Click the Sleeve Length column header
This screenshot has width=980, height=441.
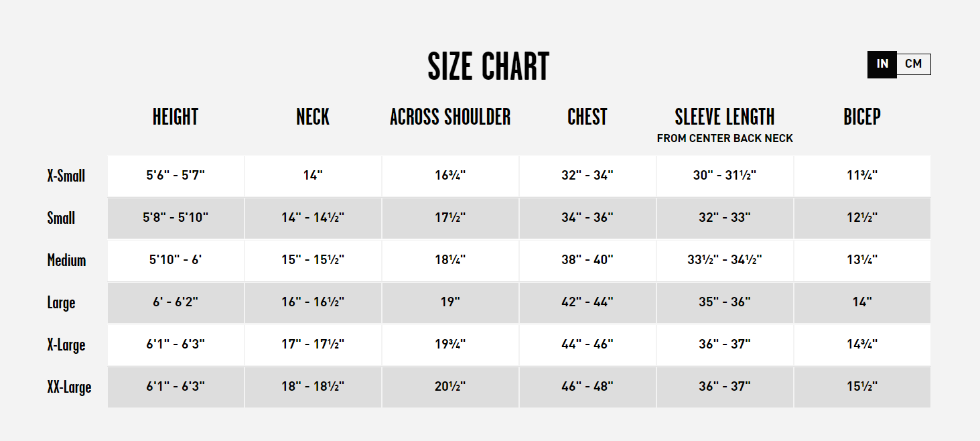[x=725, y=117]
